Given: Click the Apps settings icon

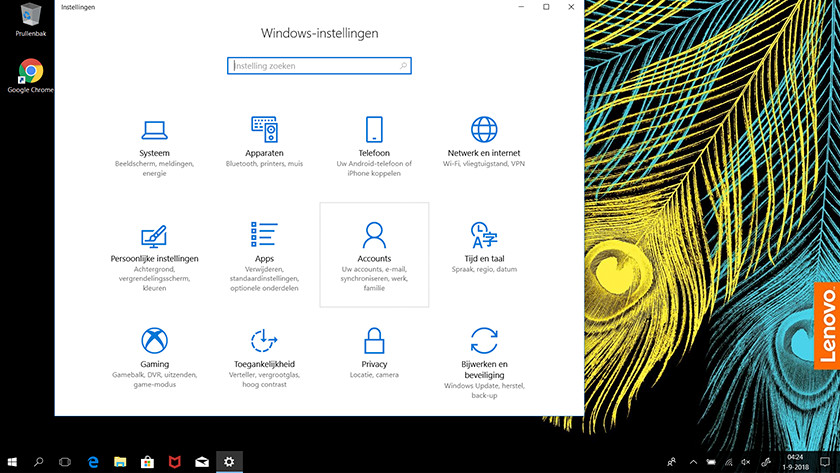Looking at the screenshot, I should pos(264,235).
